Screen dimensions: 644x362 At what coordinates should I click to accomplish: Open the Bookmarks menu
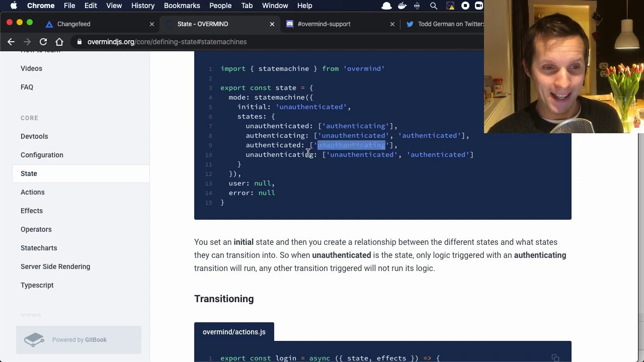pos(182,6)
